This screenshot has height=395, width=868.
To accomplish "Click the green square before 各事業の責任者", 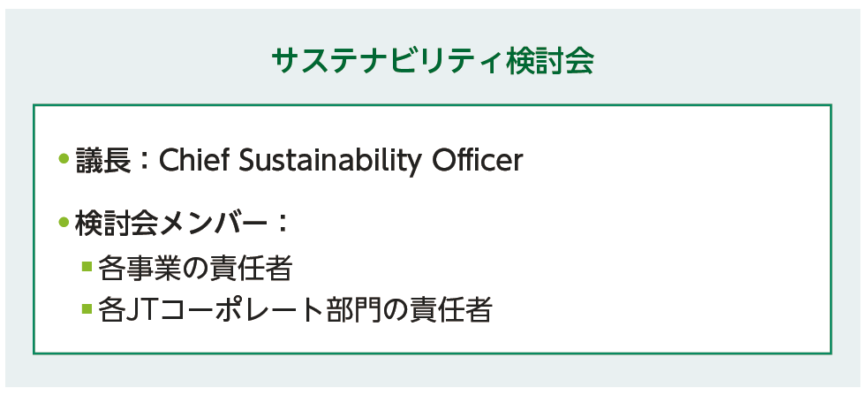I will [87, 265].
